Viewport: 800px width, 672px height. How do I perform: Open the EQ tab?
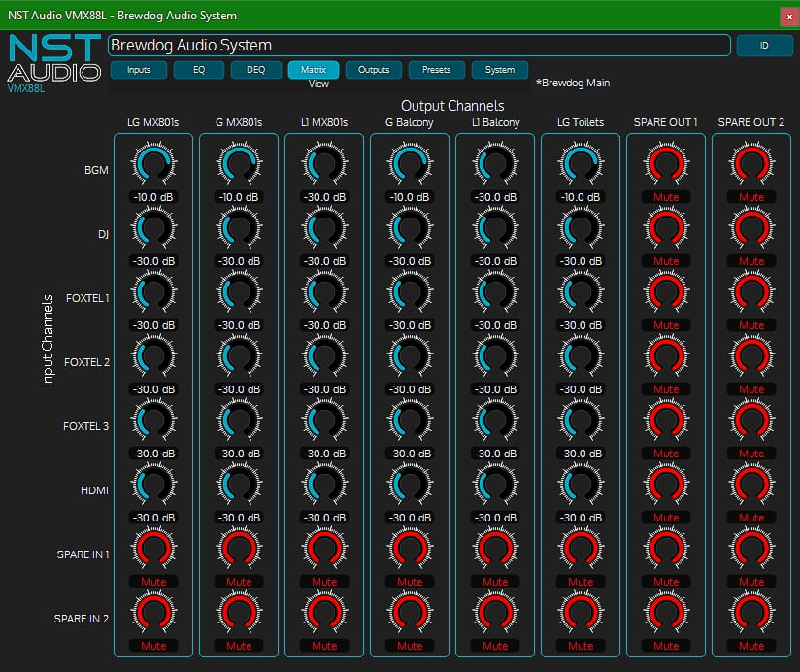pos(199,70)
